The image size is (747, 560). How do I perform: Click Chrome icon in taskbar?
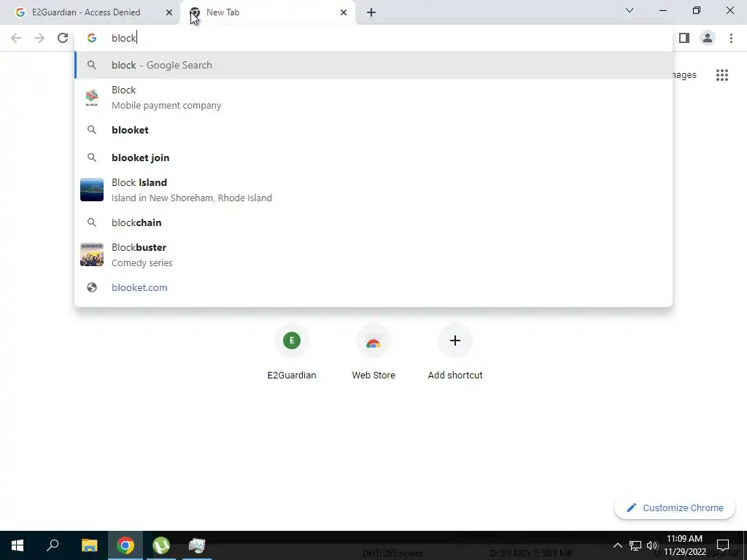pyautogui.click(x=125, y=545)
